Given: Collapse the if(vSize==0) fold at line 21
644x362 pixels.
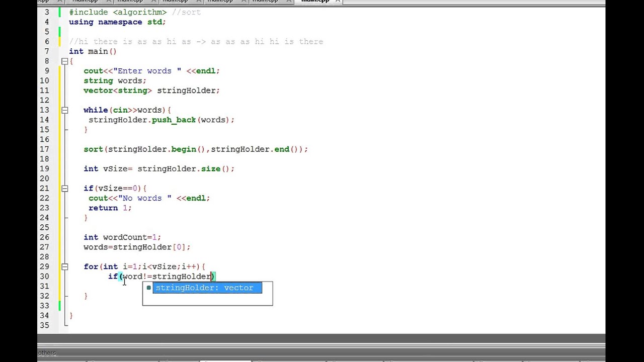Looking at the screenshot, I should [x=64, y=189].
